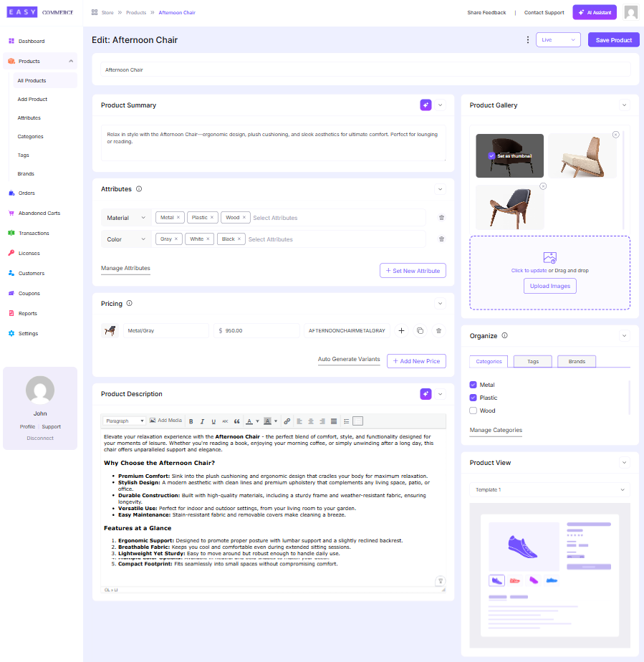
Task: Open the Material attribute dropdown
Action: click(x=126, y=218)
